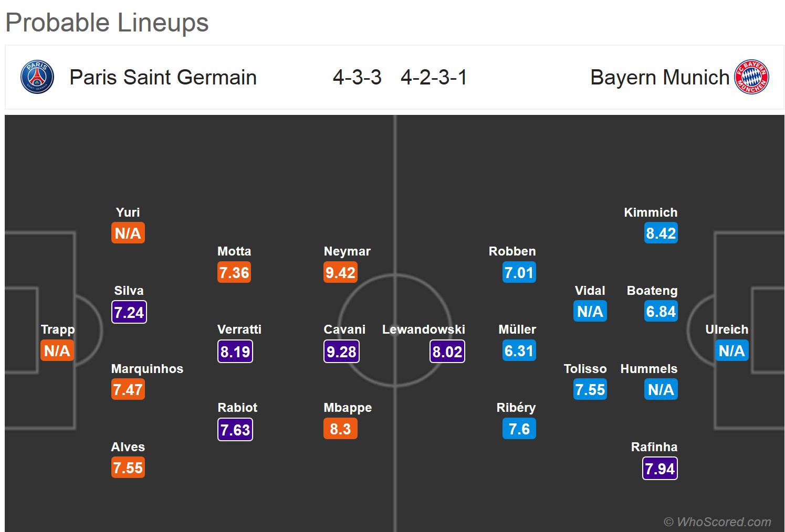Image resolution: width=785 pixels, height=532 pixels.
Task: Click Ulreich's N/A rating badge
Action: 731,351
